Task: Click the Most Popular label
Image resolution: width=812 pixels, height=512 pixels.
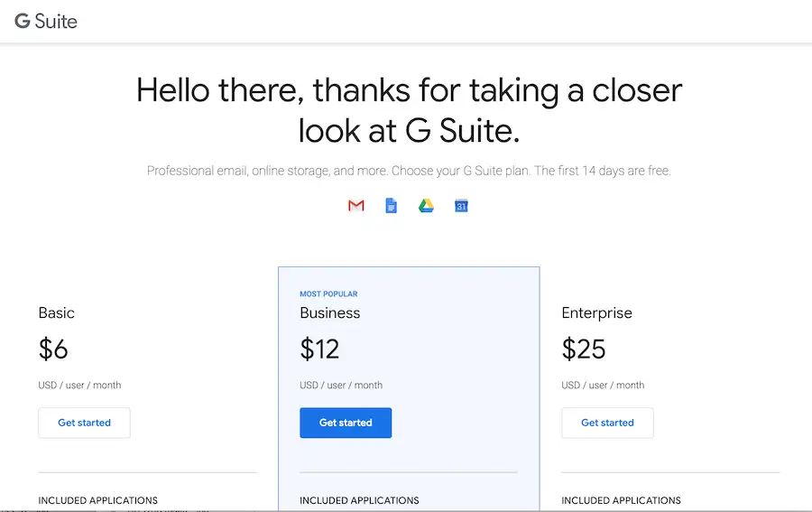Action: point(328,294)
